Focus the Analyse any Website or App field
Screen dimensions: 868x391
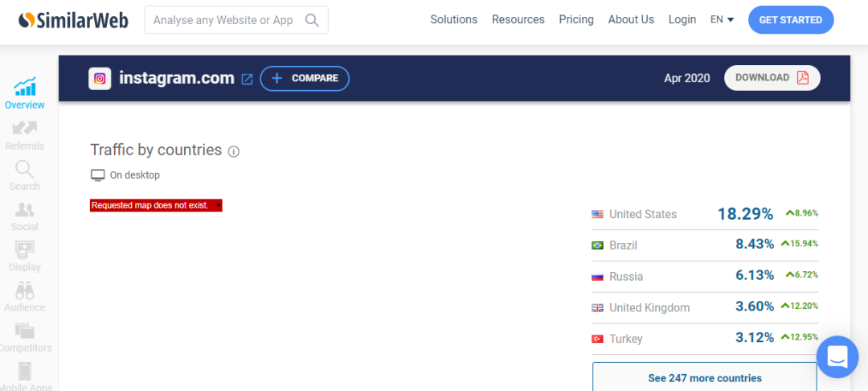(236, 20)
